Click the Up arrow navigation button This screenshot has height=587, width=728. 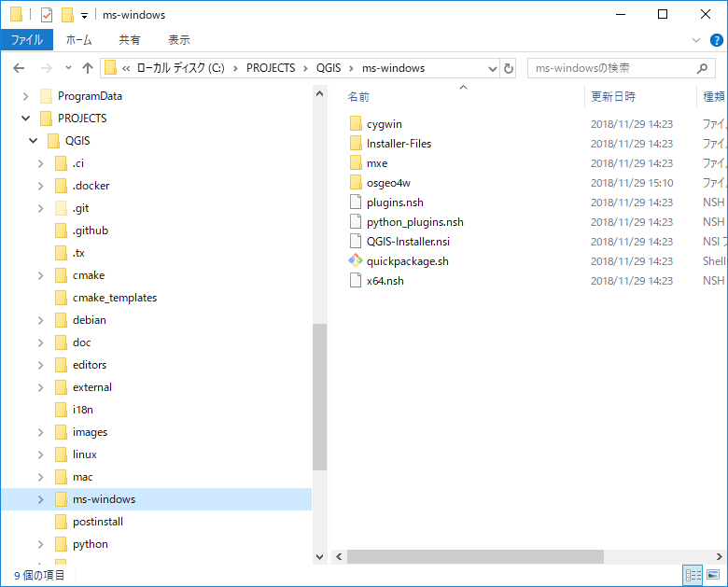pos(88,68)
